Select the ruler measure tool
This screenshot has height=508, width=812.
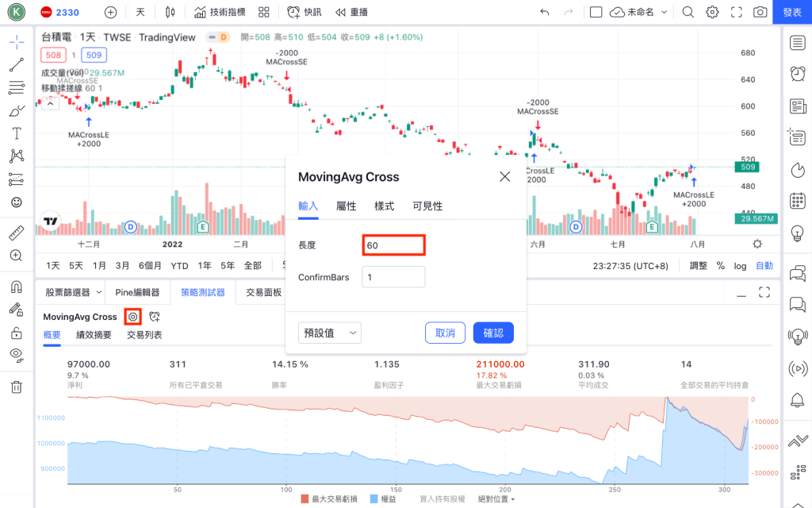point(17,233)
